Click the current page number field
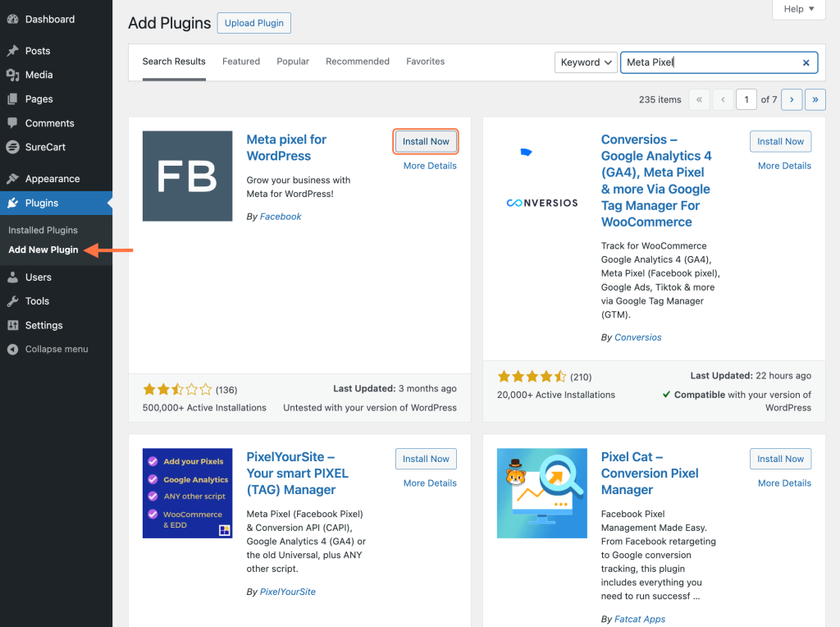The image size is (840, 627). tap(746, 99)
